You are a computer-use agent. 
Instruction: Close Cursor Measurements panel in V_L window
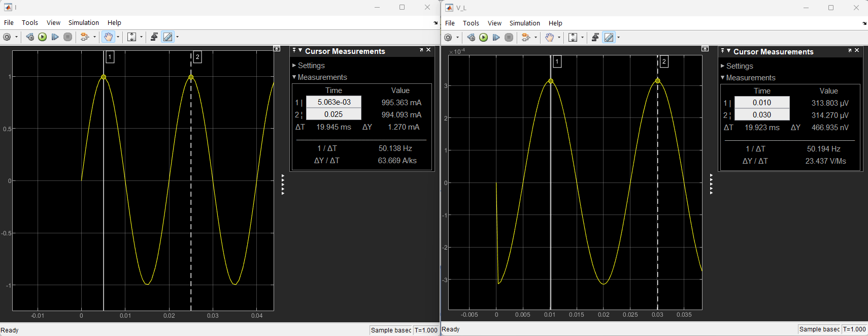click(x=857, y=50)
